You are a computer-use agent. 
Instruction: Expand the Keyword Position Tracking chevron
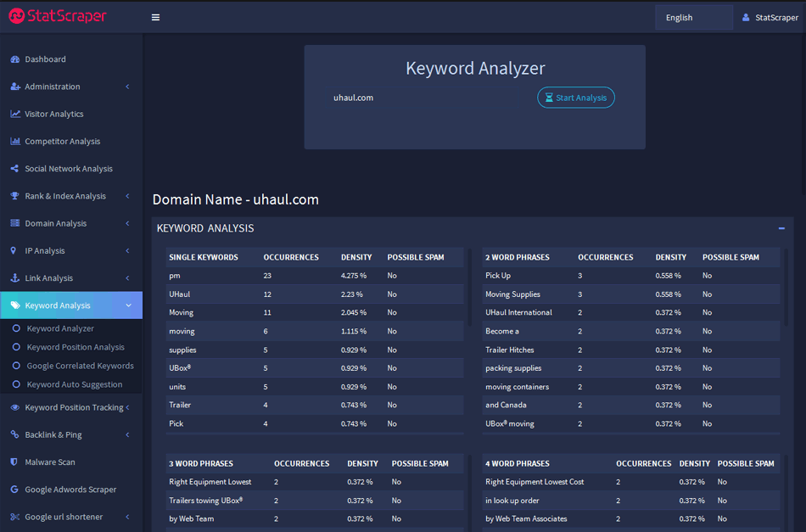pyautogui.click(x=127, y=407)
